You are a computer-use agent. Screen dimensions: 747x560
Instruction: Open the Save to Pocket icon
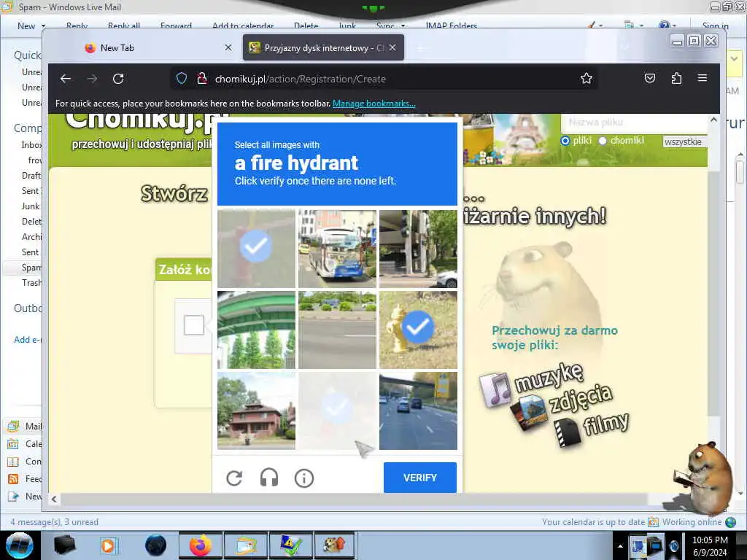[x=650, y=78]
